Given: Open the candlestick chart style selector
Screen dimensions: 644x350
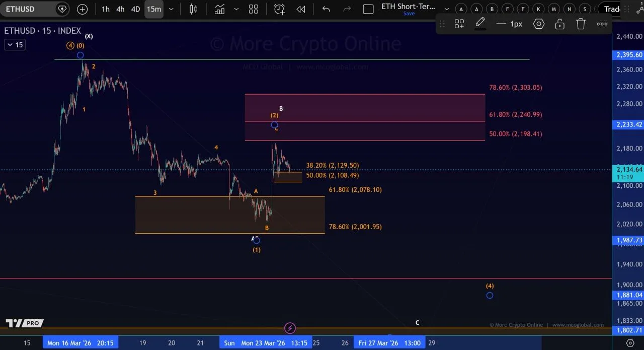Looking at the screenshot, I should pyautogui.click(x=193, y=9).
